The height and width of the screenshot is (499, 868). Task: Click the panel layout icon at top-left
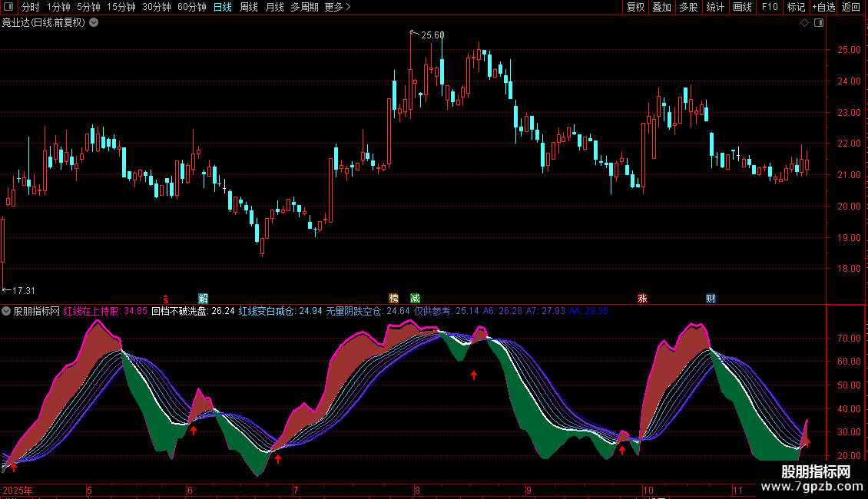(8, 7)
